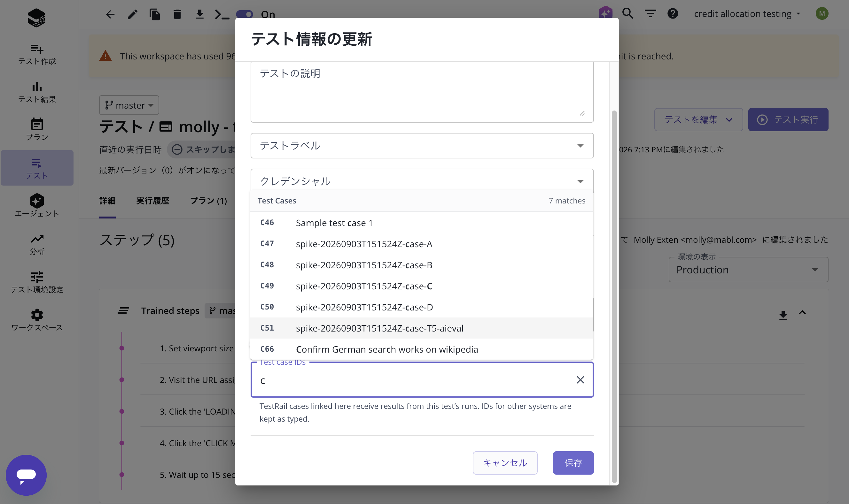
Task: Click the mabl logo icon
Action: (36, 18)
